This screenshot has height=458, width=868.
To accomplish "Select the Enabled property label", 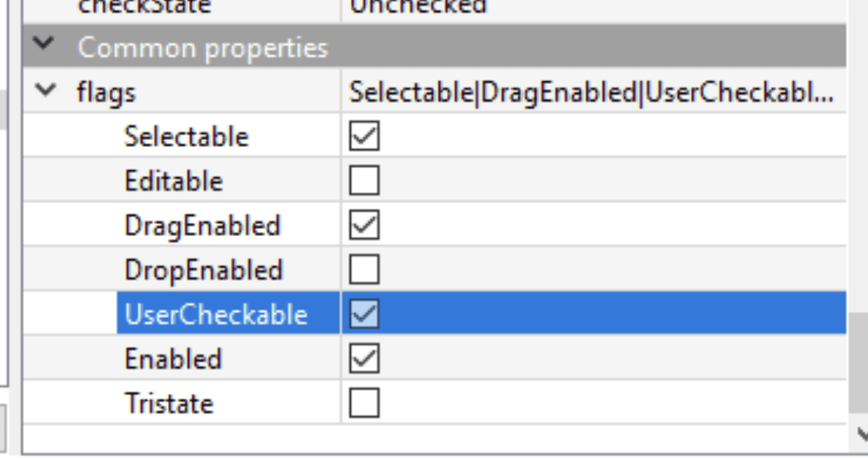I will click(x=173, y=358).
